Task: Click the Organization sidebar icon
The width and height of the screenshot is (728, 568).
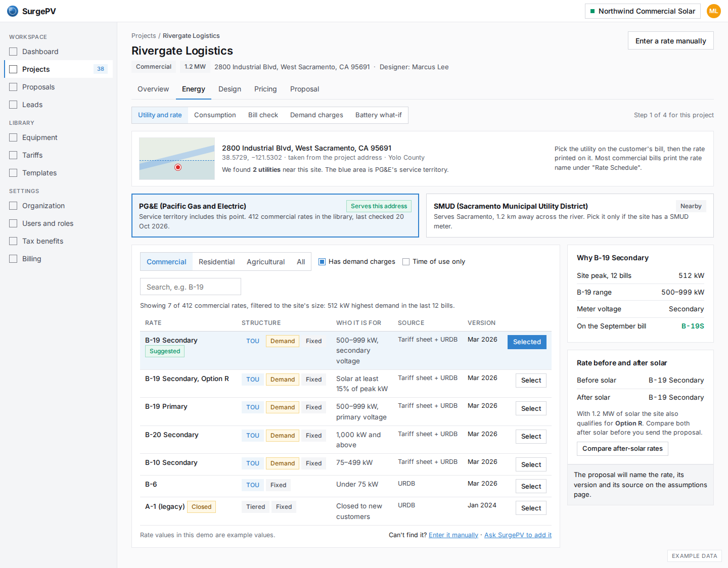Action: (x=13, y=206)
